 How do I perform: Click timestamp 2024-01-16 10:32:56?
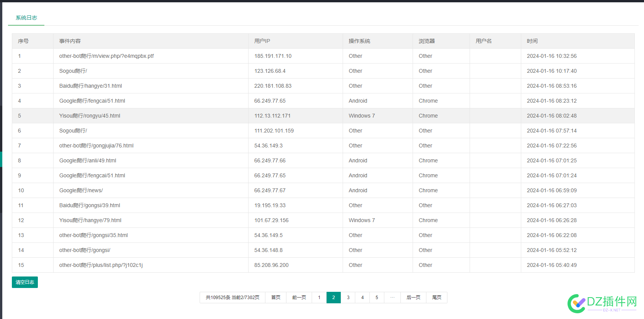(552, 56)
